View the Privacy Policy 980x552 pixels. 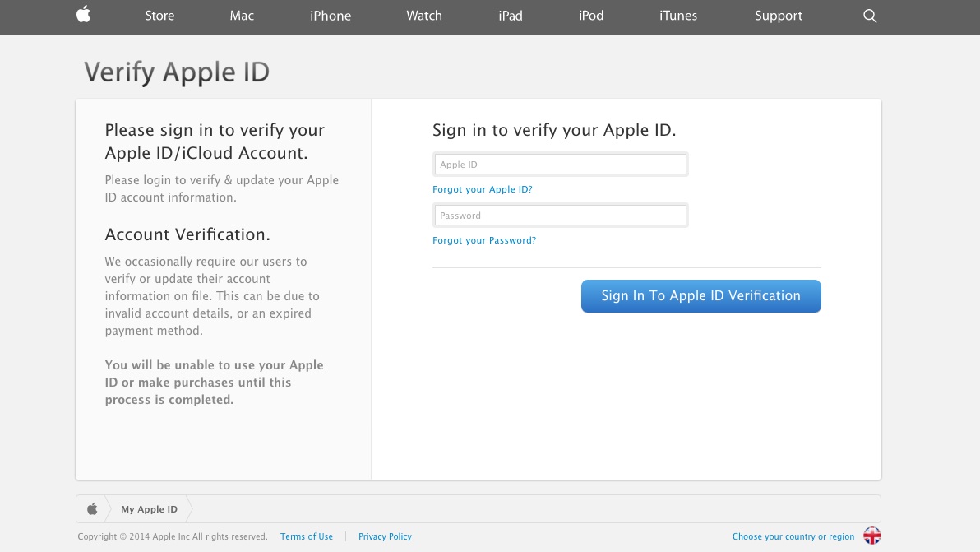point(385,536)
